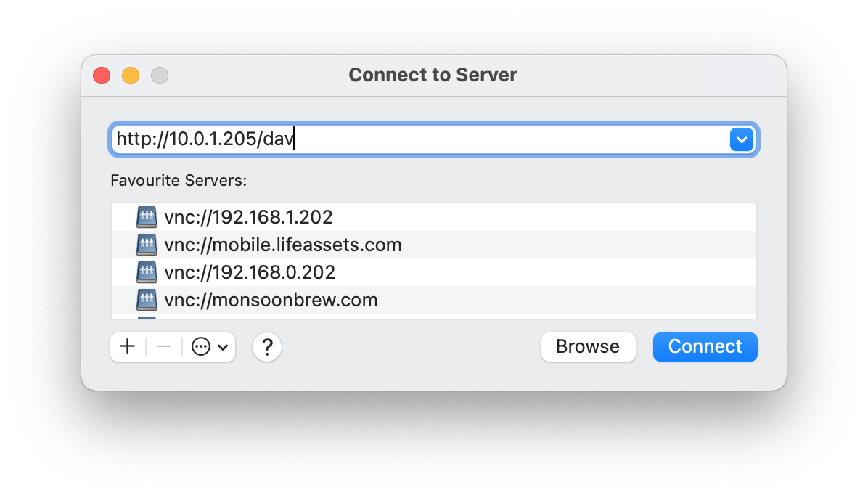868x498 pixels.
Task: Open the ellipsis actions menu
Action: pos(209,347)
